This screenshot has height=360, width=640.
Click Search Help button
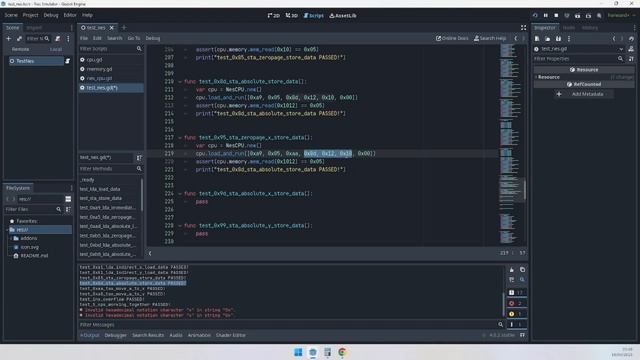pyautogui.click(x=490, y=38)
